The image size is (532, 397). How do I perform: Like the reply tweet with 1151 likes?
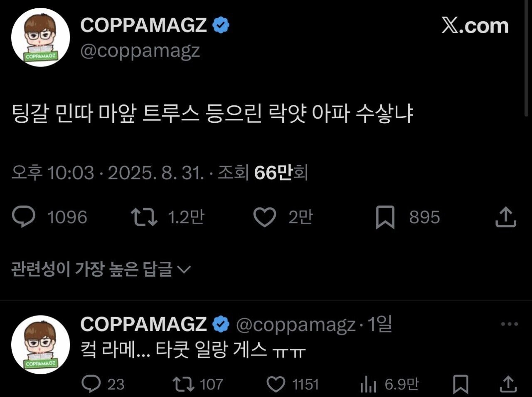point(276,384)
